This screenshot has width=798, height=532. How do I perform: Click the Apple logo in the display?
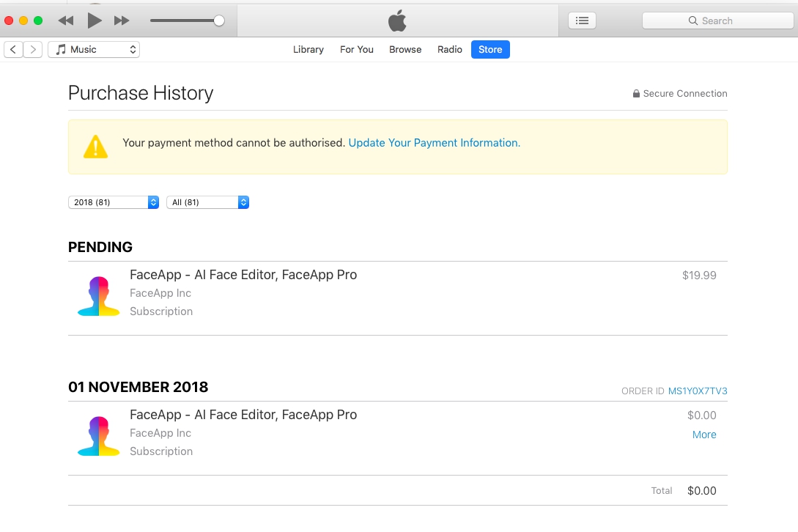point(397,21)
